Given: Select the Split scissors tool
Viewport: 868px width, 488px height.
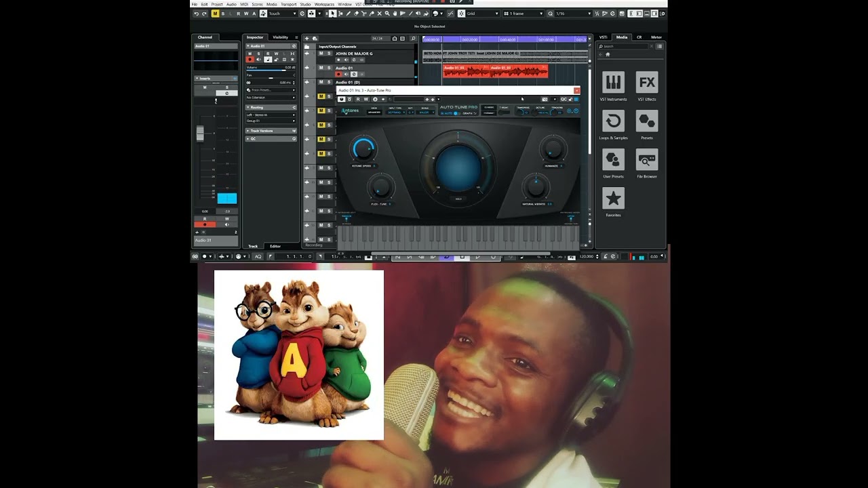Looking at the screenshot, I should point(363,14).
